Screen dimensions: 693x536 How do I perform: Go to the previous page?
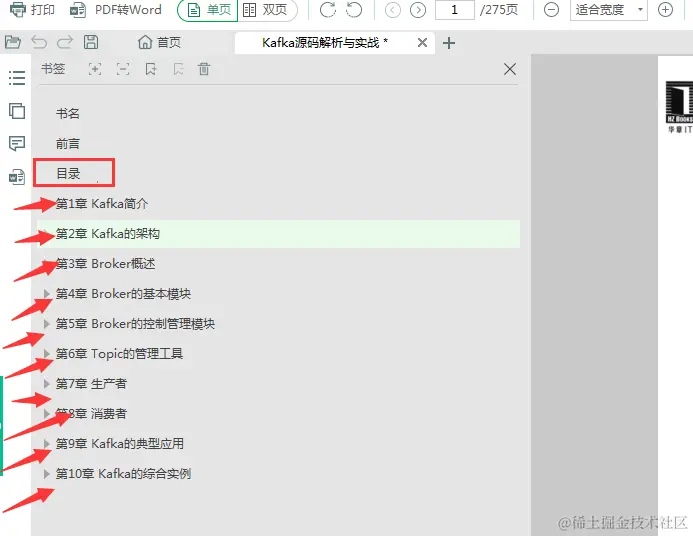[392, 10]
